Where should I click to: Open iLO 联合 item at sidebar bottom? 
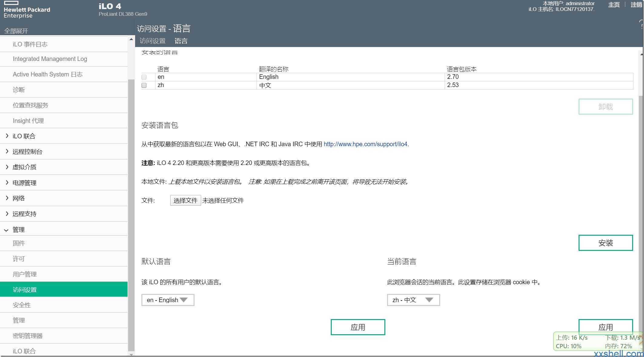tap(64, 351)
